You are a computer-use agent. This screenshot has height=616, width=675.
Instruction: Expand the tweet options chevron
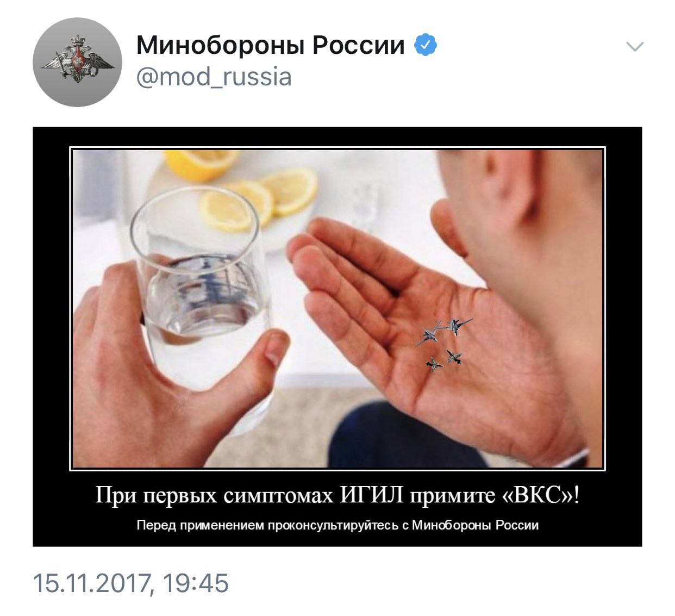(635, 47)
